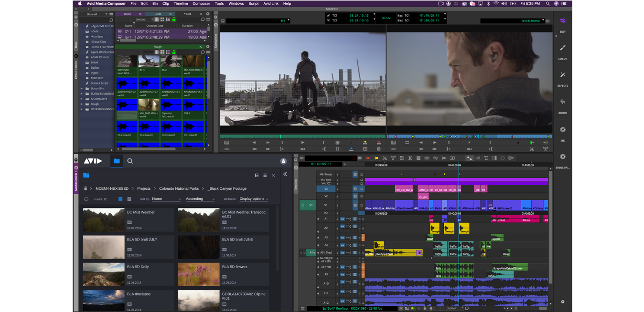Open BC Mist Weather clip thumbnail

click(x=104, y=220)
